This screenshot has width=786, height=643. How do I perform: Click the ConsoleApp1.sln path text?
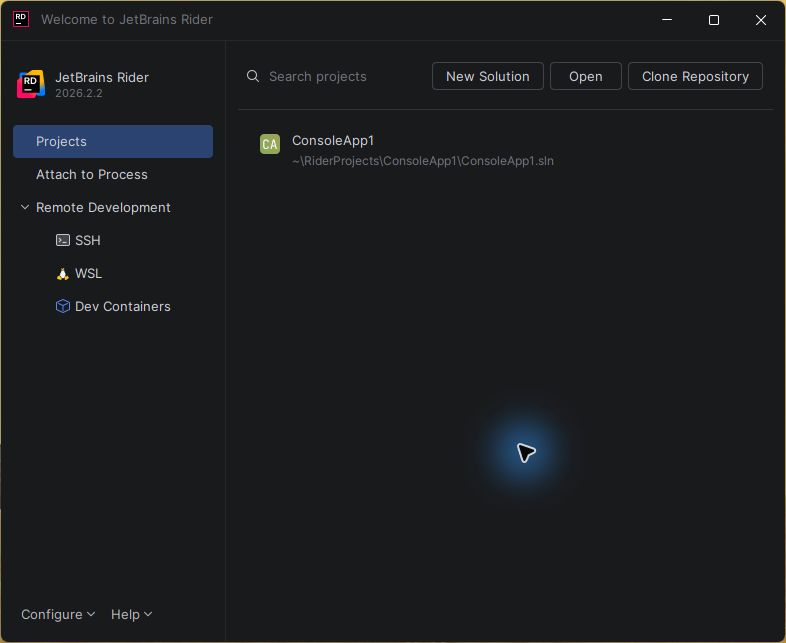(423, 161)
